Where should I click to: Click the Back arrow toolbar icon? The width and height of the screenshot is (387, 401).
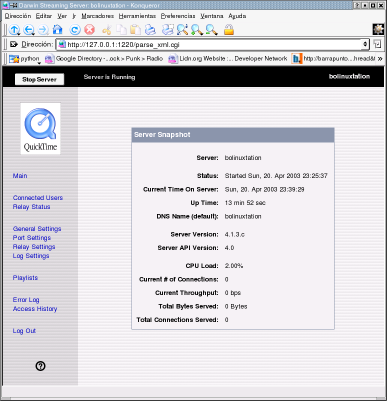[x=29, y=30]
